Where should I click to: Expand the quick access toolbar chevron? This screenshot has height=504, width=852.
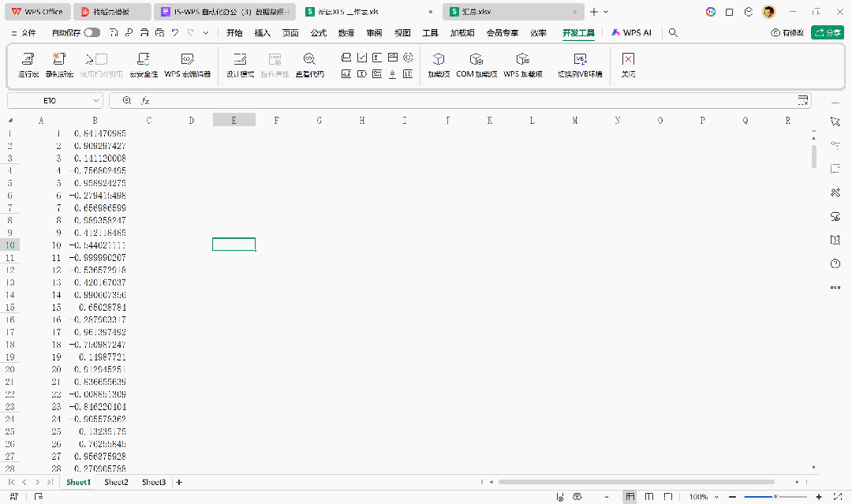[x=207, y=32]
